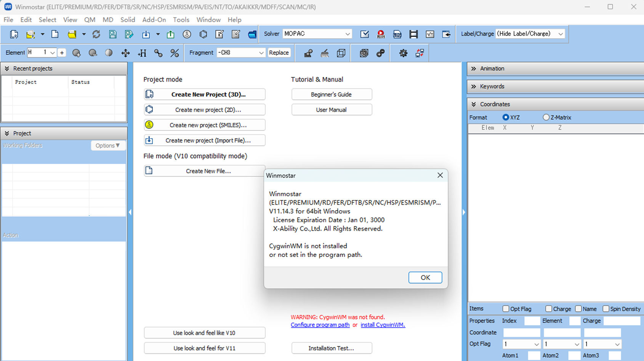Screen dimensions: 644x361
Task: Collapse the Recent projects panel
Action: click(7, 69)
